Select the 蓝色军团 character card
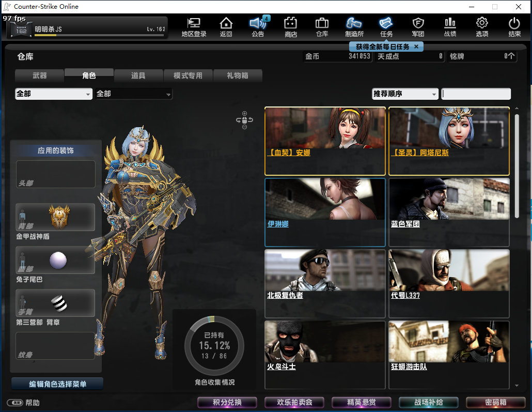 [x=449, y=212]
